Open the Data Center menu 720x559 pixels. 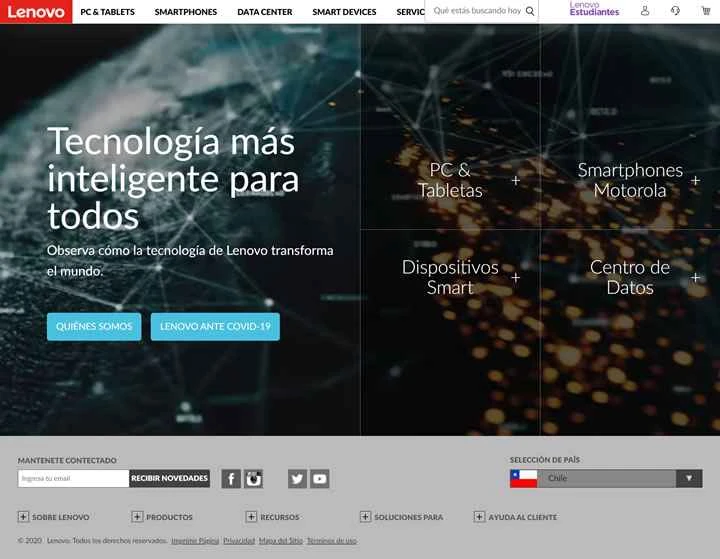265,12
